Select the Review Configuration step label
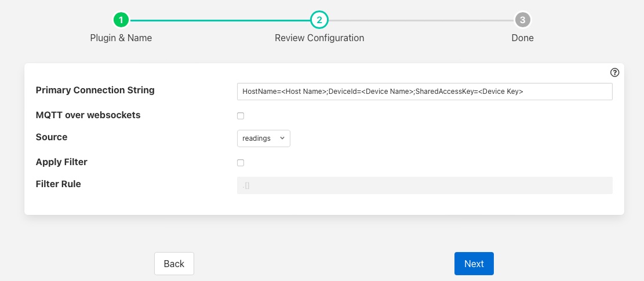644x281 pixels. (x=319, y=38)
